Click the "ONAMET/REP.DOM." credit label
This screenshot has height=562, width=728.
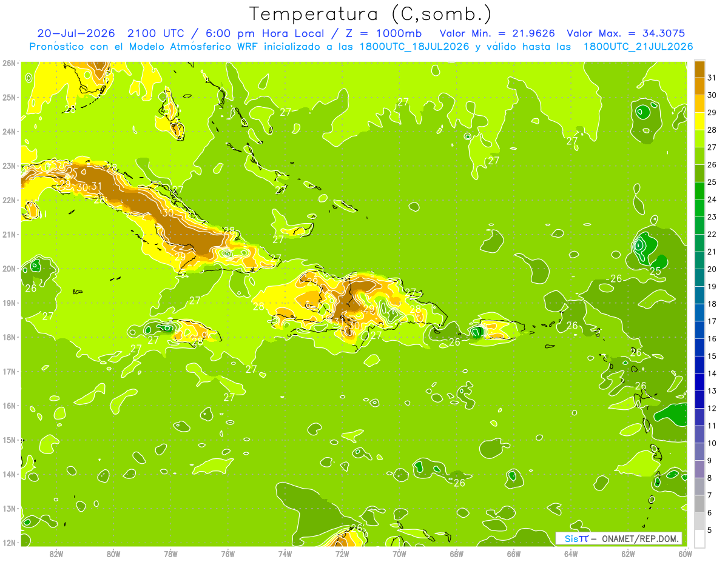[641, 538]
